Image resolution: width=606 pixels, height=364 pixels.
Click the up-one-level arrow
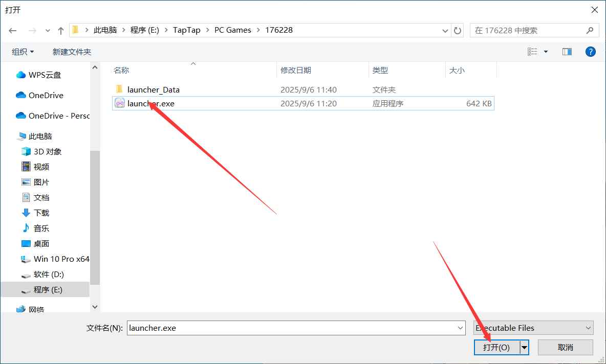click(60, 30)
